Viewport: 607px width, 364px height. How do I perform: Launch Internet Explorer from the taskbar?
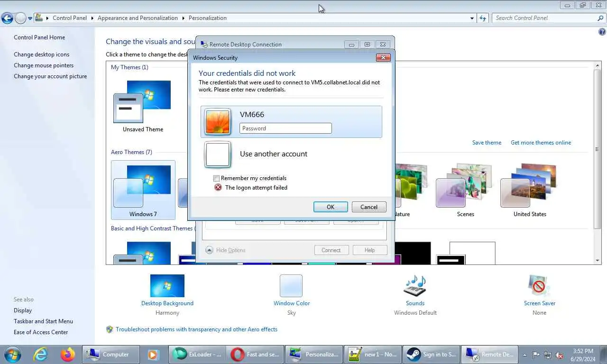(41, 355)
